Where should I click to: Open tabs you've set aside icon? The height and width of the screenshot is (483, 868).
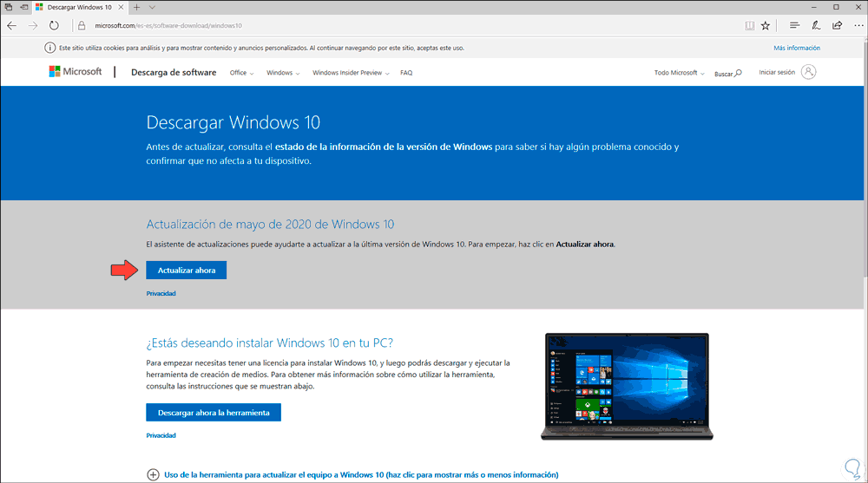pyautogui.click(x=9, y=7)
